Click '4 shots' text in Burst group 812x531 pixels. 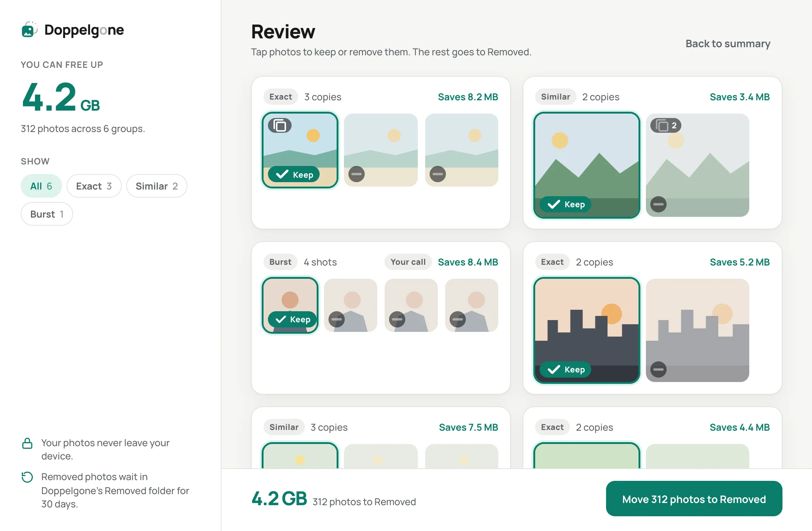(x=320, y=262)
